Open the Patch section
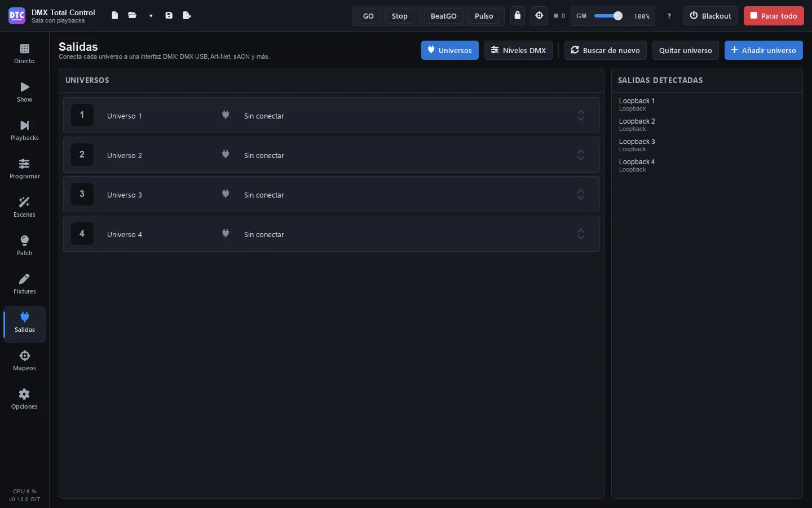 [24, 246]
